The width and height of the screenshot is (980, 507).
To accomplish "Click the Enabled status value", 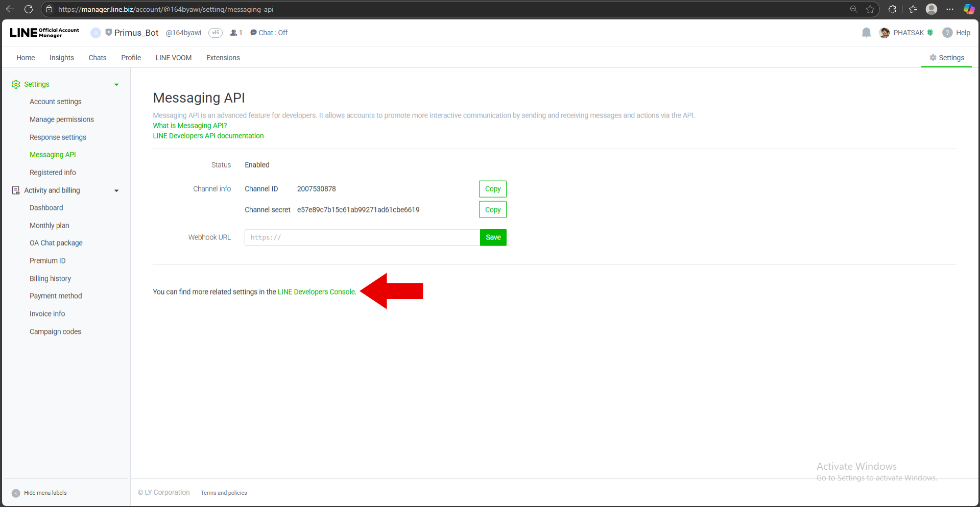I will [x=257, y=165].
